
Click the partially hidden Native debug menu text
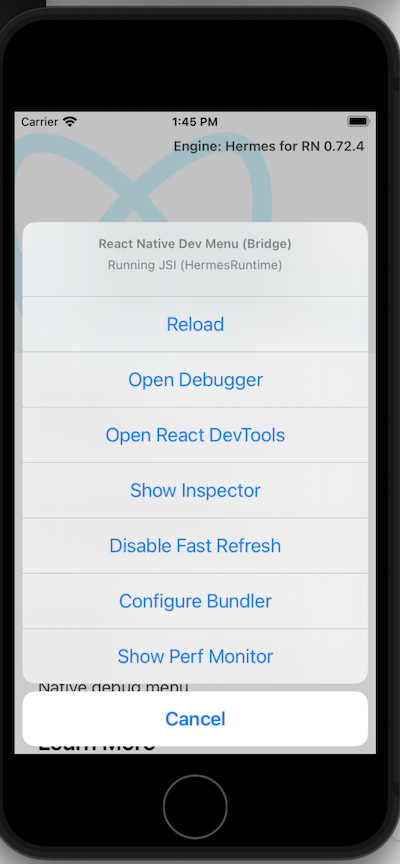point(113,687)
